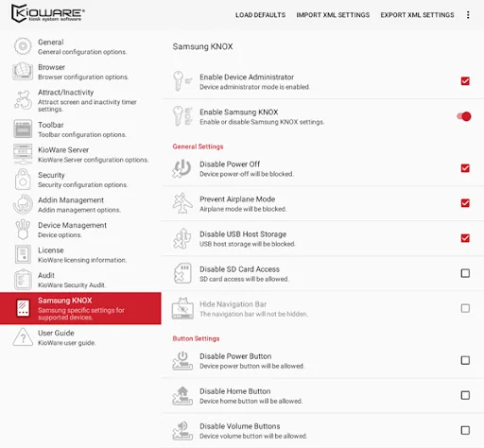This screenshot has width=484, height=448.
Task: Click the User Guide question mark icon
Action: 23,337
